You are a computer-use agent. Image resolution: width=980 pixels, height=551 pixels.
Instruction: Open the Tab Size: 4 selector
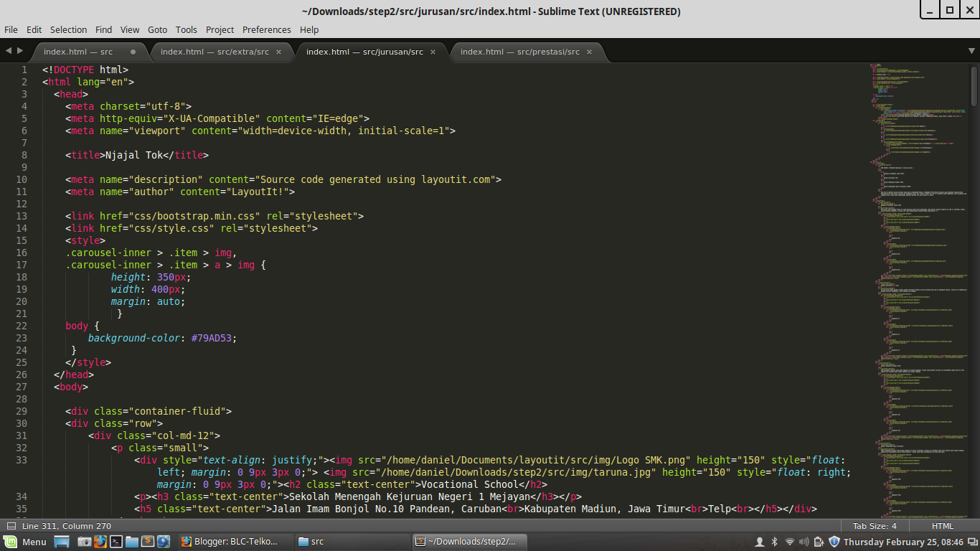[874, 526]
